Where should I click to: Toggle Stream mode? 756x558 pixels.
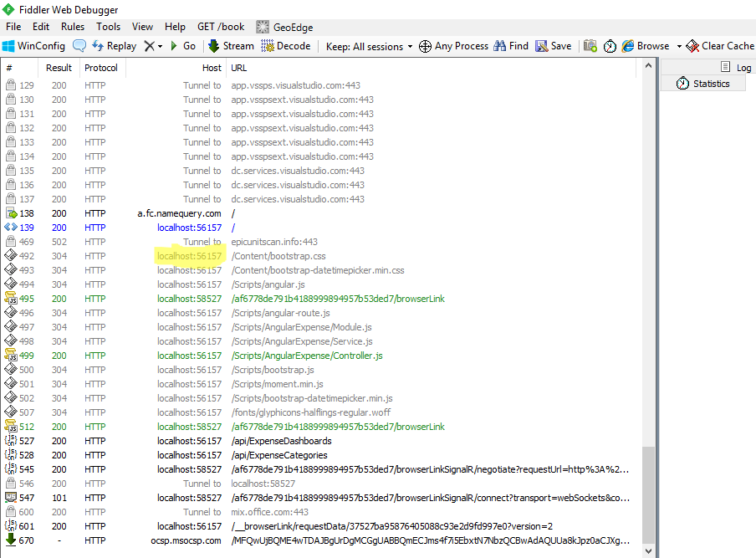tap(231, 46)
